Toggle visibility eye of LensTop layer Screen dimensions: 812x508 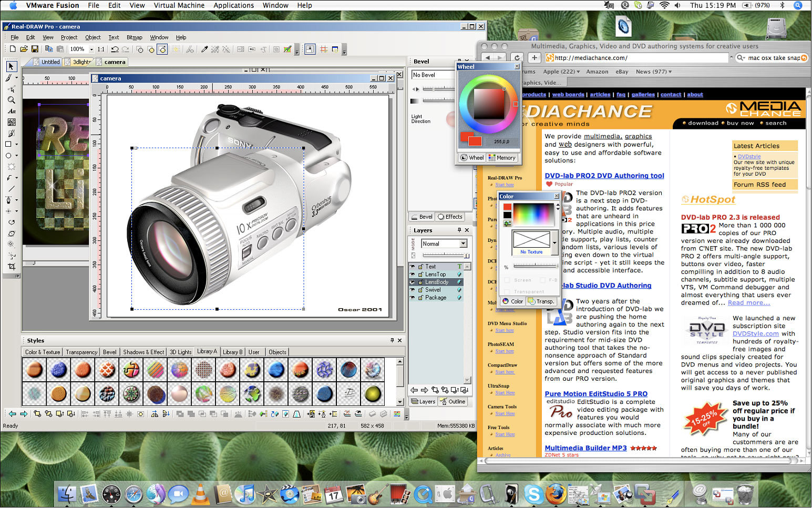pos(413,275)
